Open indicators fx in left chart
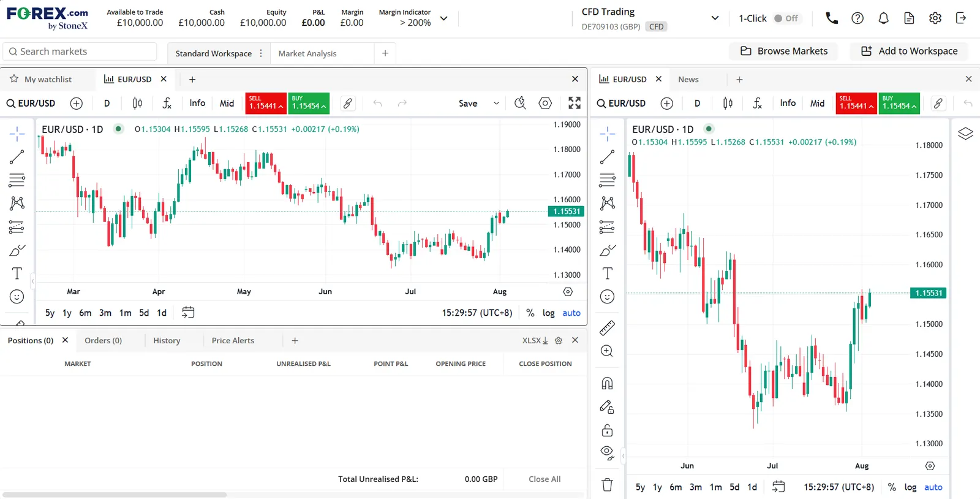The height and width of the screenshot is (499, 980). click(167, 104)
